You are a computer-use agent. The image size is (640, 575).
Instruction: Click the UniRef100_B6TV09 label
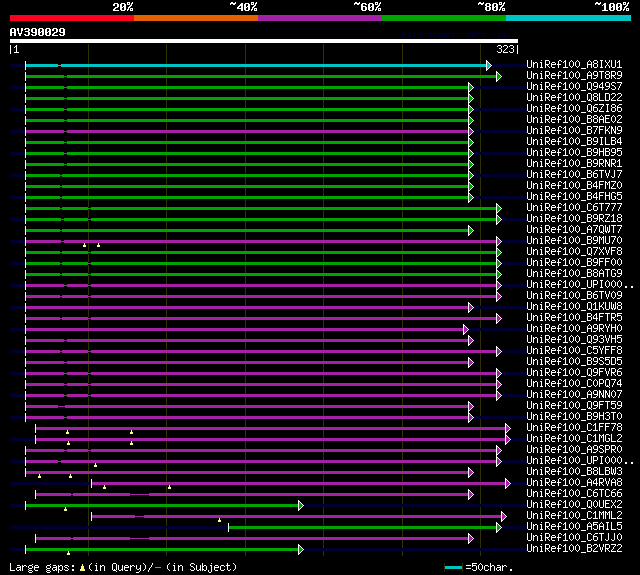click(574, 296)
